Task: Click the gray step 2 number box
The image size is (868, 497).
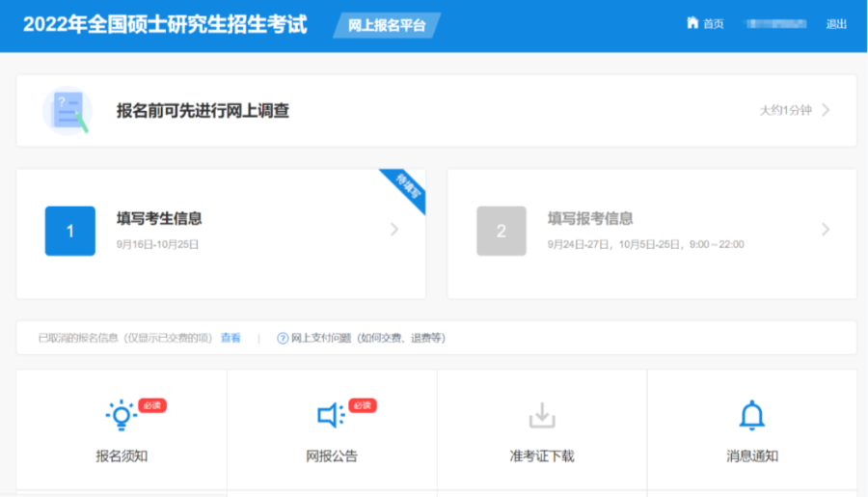Action: (x=502, y=231)
